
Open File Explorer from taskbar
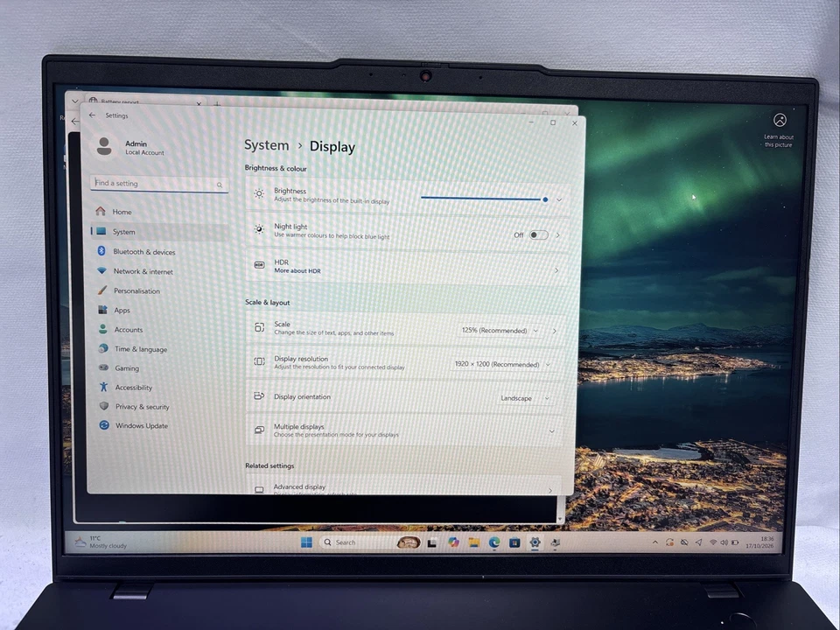pos(473,542)
